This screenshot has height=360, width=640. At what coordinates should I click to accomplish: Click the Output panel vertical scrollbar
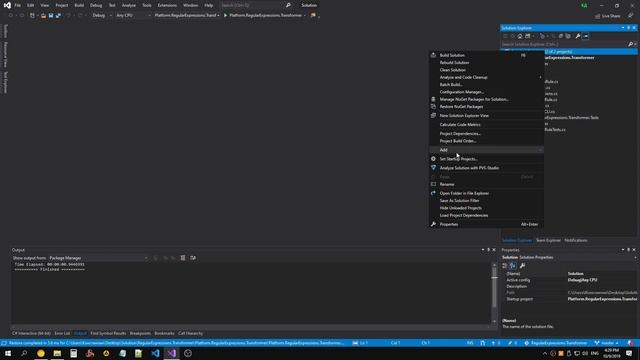pos(494,292)
